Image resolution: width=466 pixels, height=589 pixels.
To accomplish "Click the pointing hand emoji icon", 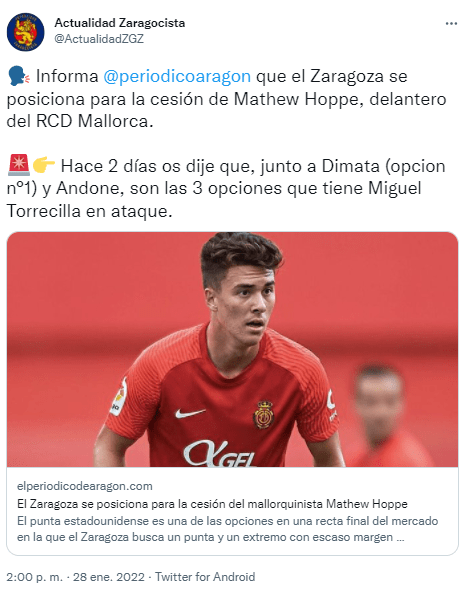I will (x=44, y=165).
